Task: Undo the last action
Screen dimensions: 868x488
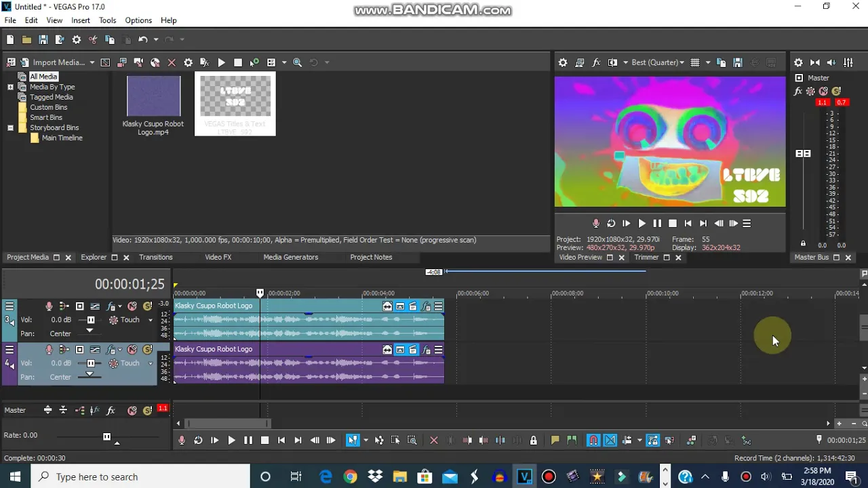Action: point(142,40)
